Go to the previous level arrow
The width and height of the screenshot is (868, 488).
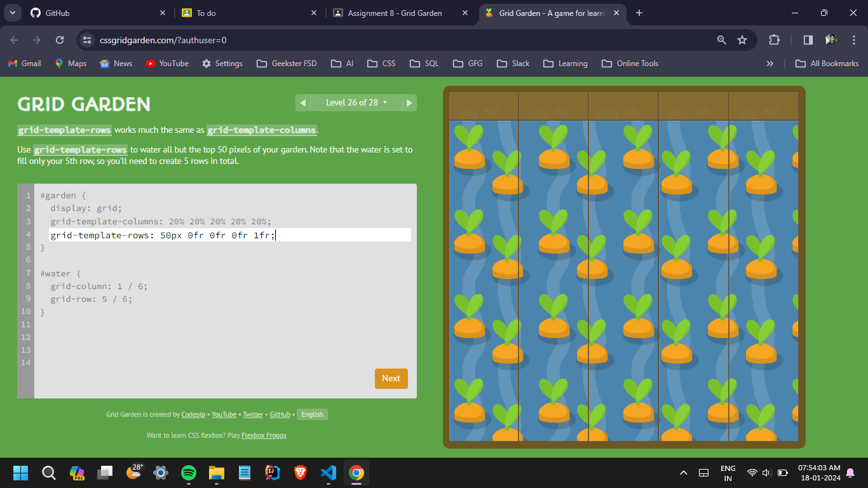click(x=302, y=102)
